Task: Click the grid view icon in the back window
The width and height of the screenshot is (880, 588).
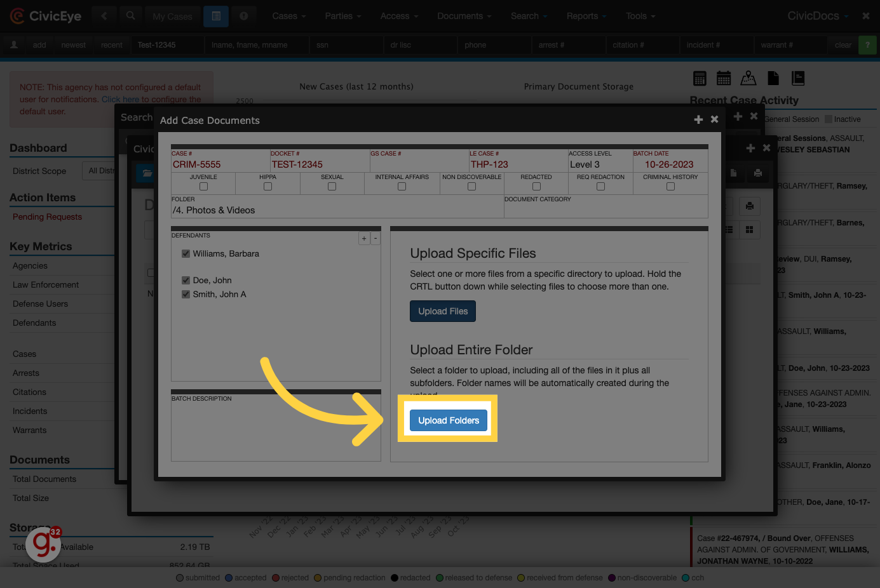Action: pyautogui.click(x=749, y=229)
